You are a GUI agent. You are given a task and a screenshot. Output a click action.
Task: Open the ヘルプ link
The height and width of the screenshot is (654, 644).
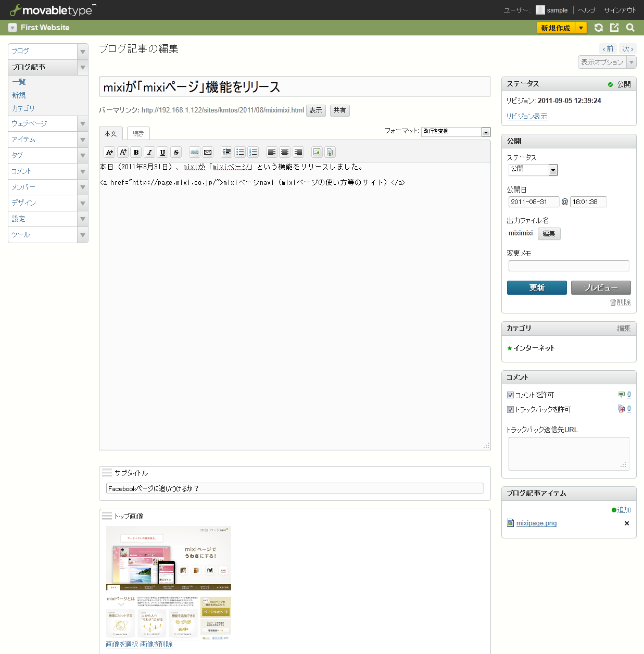[x=587, y=10]
